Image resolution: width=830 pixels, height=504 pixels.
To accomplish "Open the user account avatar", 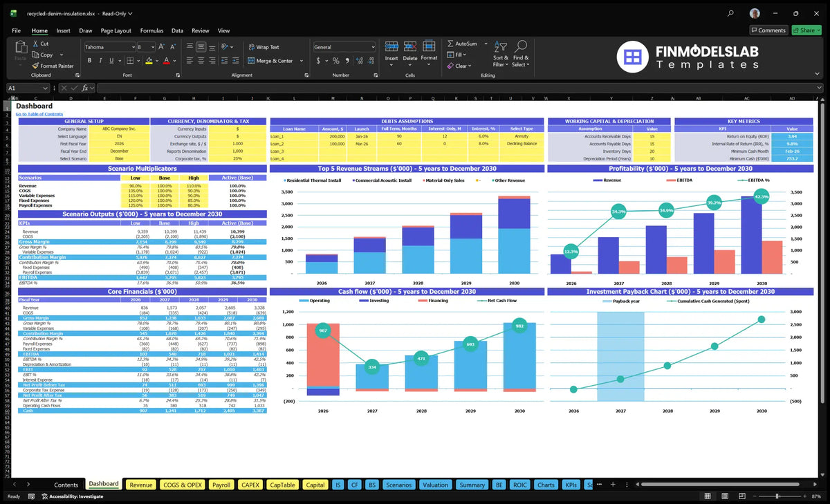I will click(755, 13).
